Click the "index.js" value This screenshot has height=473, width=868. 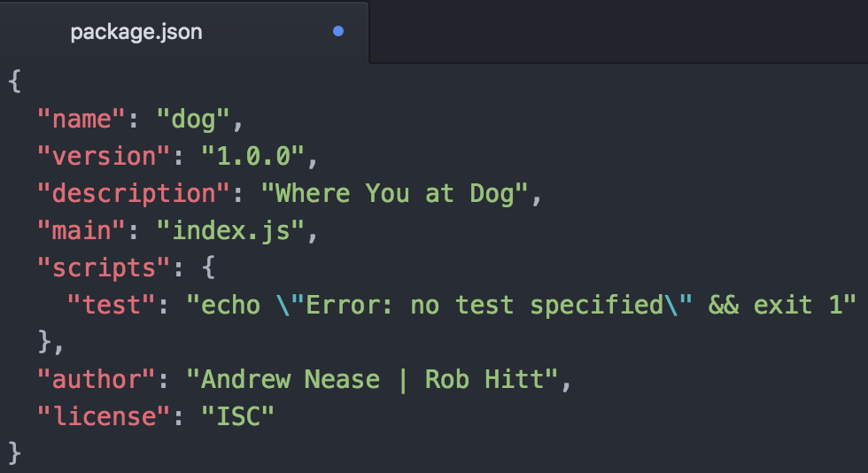230,231
